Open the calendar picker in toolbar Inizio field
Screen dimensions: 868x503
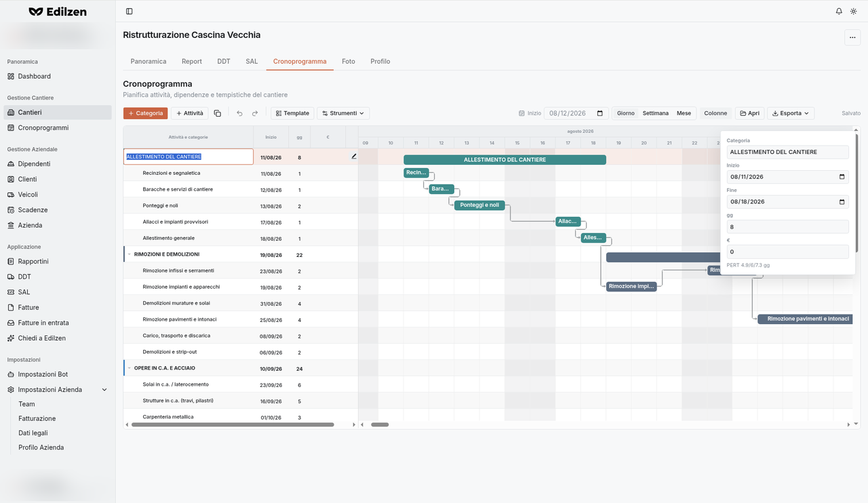tap(599, 113)
